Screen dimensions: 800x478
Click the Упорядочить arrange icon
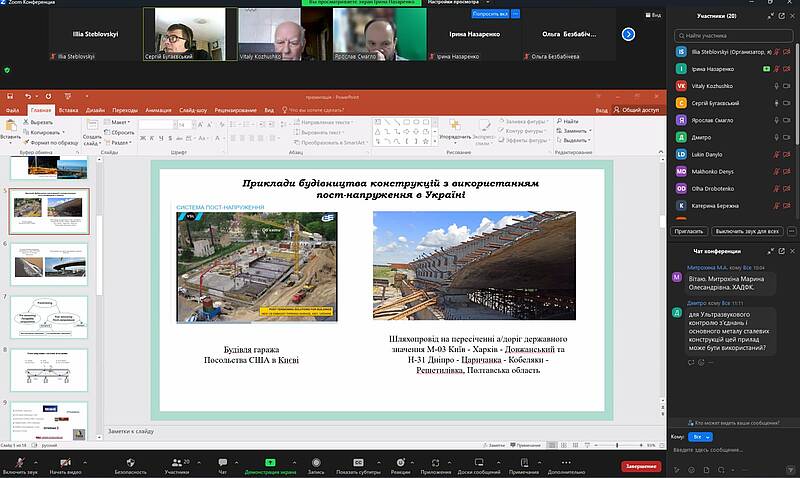click(455, 125)
